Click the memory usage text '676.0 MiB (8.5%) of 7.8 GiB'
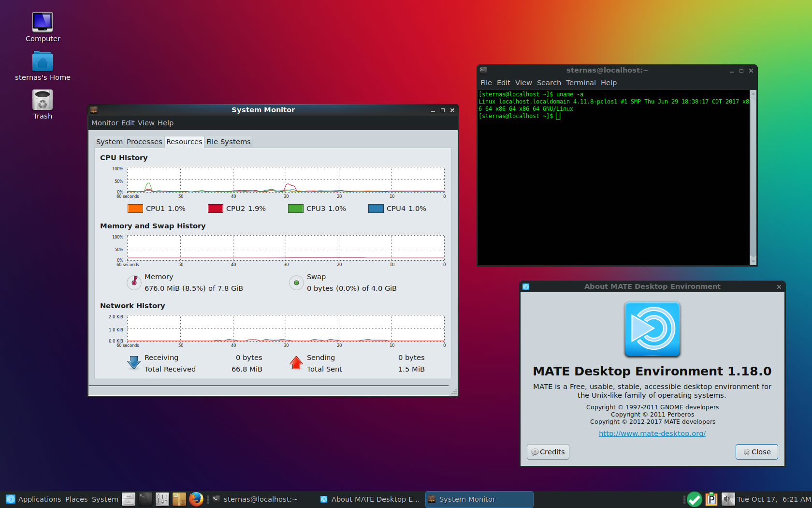This screenshot has width=812, height=508. [x=194, y=288]
